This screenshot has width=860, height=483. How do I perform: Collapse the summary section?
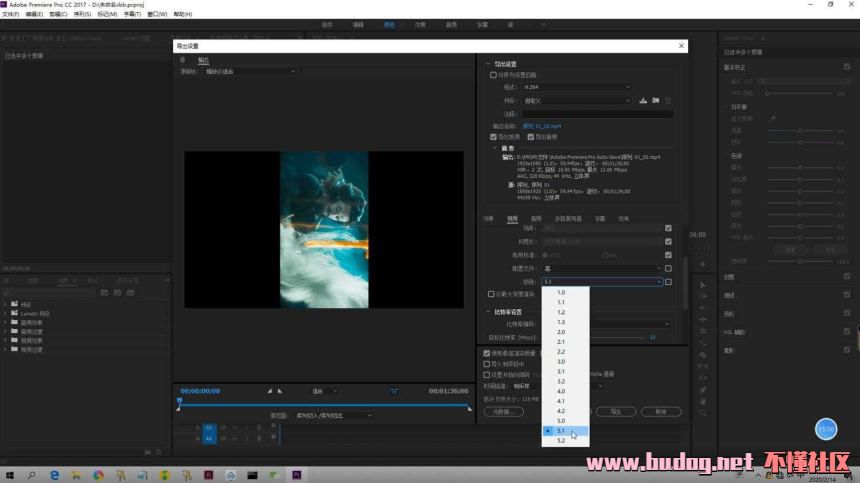click(495, 149)
